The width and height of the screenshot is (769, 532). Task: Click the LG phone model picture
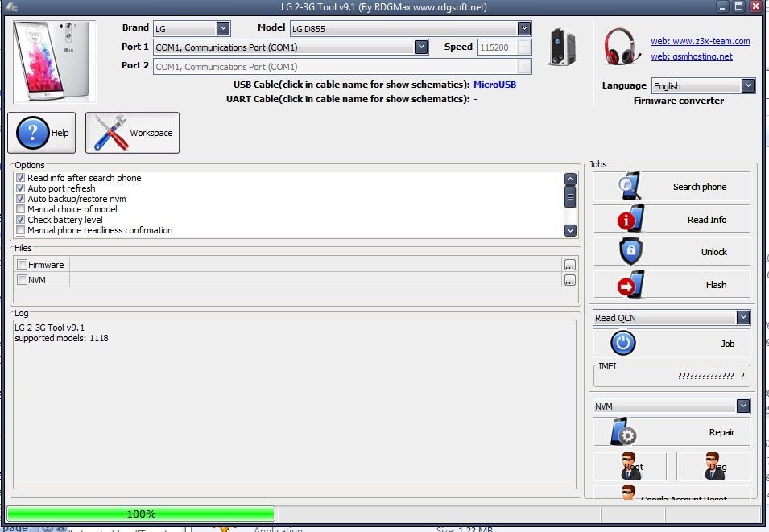click(55, 61)
